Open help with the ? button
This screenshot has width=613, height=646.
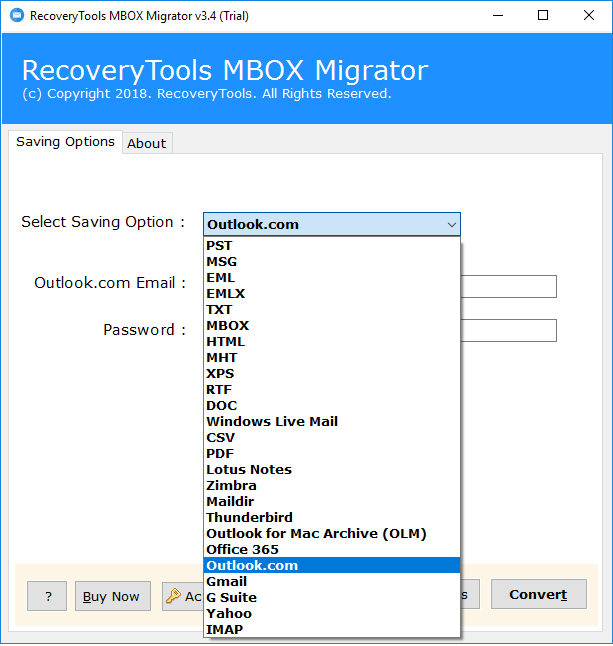click(47, 596)
